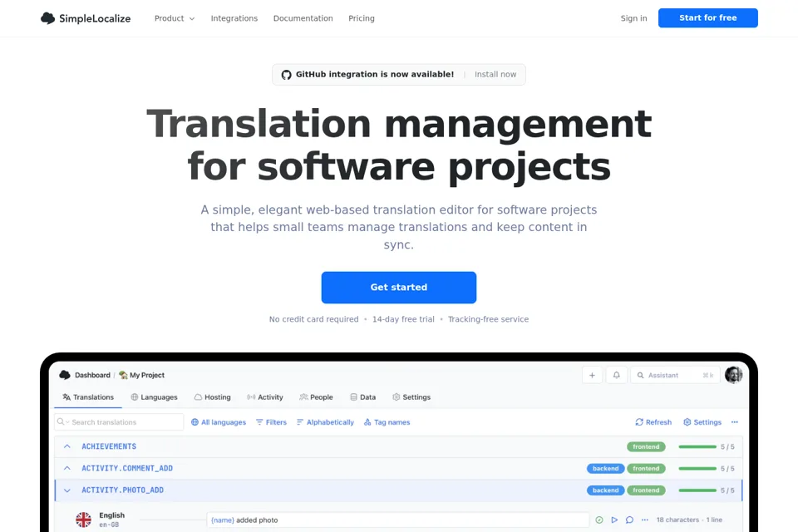Expand the ACTIVITY.COMMENT_ADD chevron
The height and width of the screenshot is (532, 798).
tap(67, 468)
